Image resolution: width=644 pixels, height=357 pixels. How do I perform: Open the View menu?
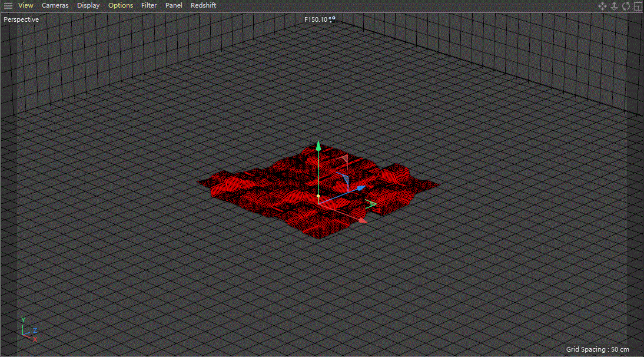25,5
